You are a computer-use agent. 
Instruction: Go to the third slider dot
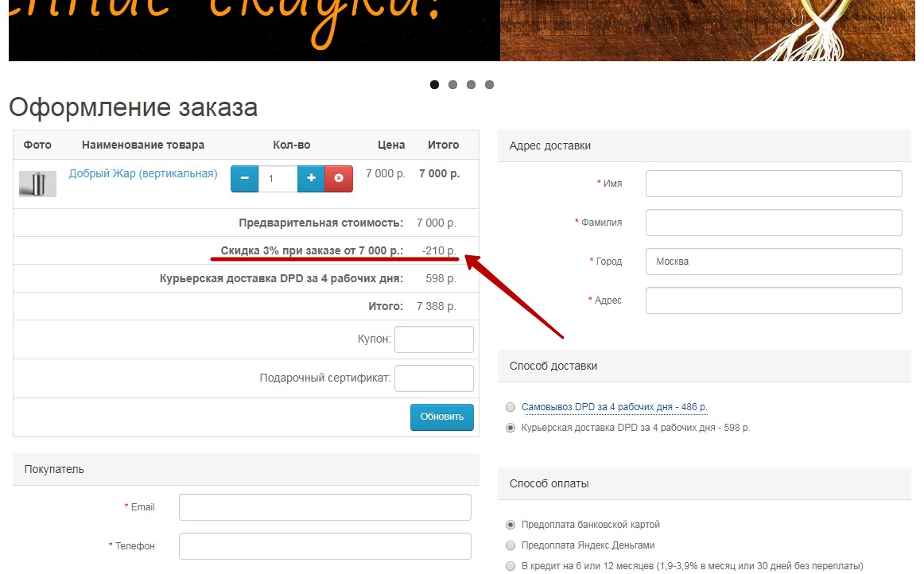(x=471, y=85)
